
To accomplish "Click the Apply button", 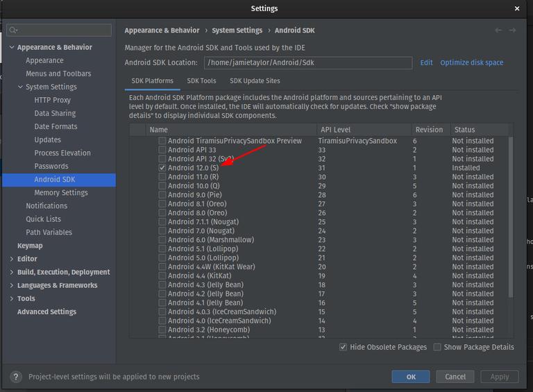I will (x=500, y=377).
